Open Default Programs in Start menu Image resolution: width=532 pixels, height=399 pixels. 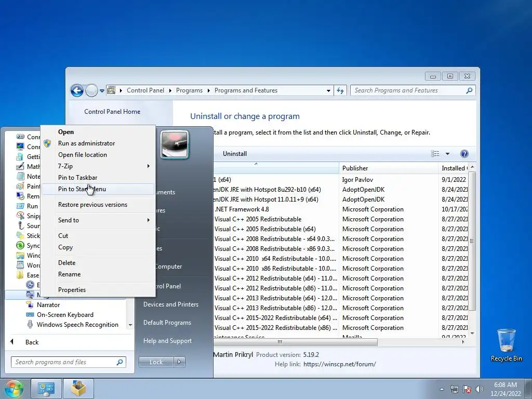pos(167,322)
